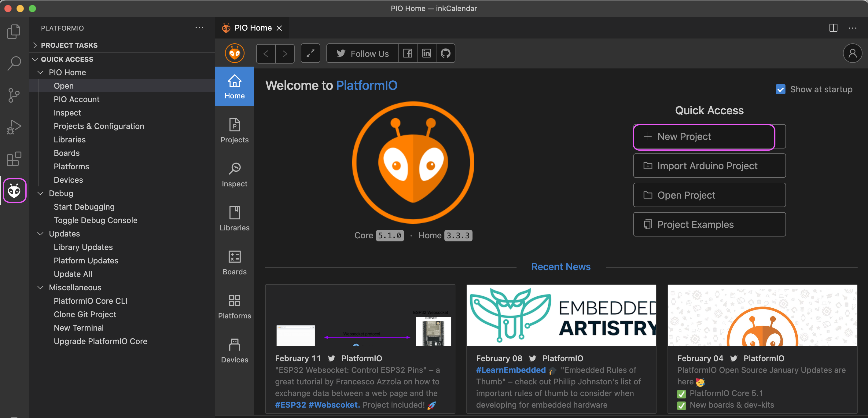Open the Libraries tab in PIO sidebar
The height and width of the screenshot is (418, 868).
click(234, 218)
